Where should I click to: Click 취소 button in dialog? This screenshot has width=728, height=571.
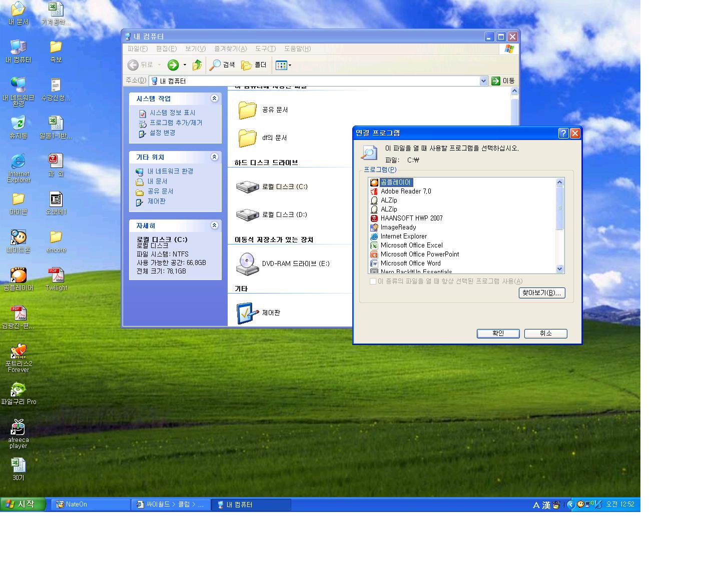point(545,333)
